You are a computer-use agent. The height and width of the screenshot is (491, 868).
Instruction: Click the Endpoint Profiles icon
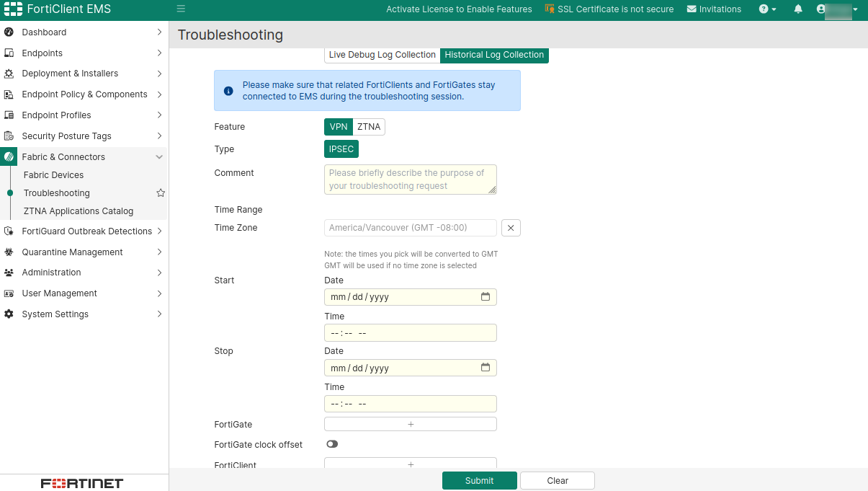pyautogui.click(x=9, y=115)
